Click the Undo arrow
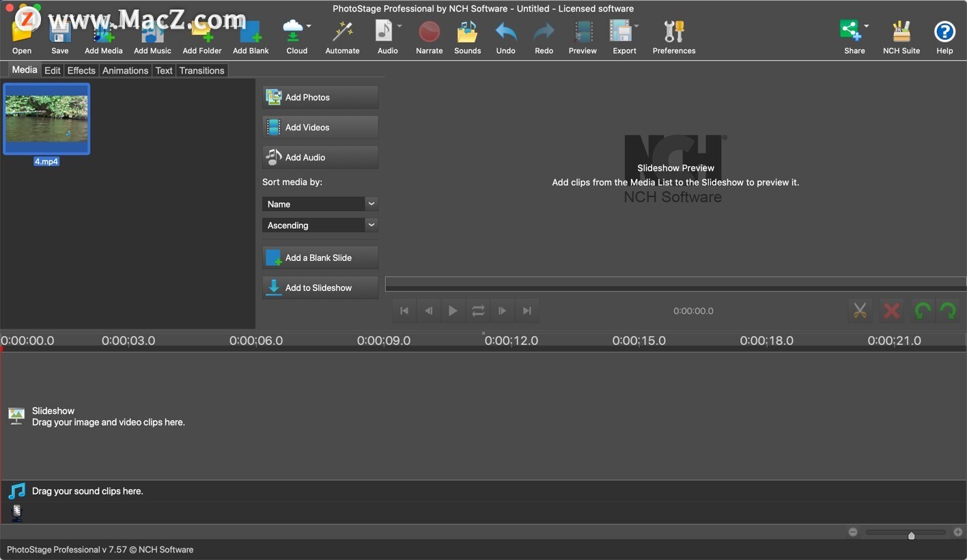Screen dimensions: 967x560 click(x=506, y=37)
